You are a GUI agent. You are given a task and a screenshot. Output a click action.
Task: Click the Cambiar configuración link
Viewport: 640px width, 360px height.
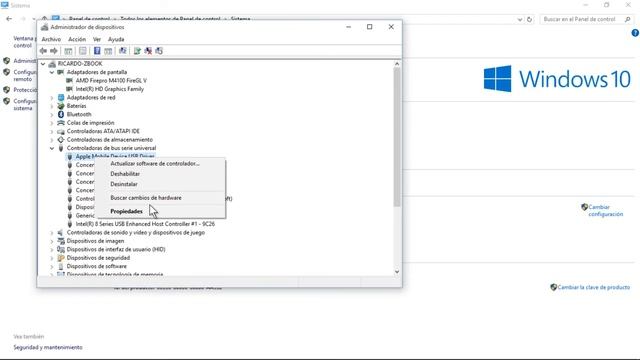pos(605,211)
